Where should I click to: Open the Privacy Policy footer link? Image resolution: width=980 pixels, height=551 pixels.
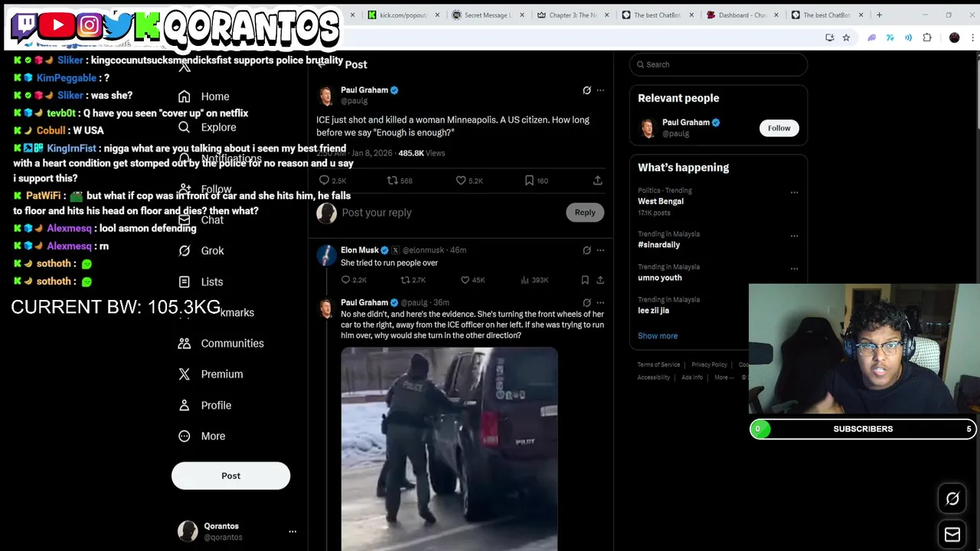pyautogui.click(x=709, y=365)
